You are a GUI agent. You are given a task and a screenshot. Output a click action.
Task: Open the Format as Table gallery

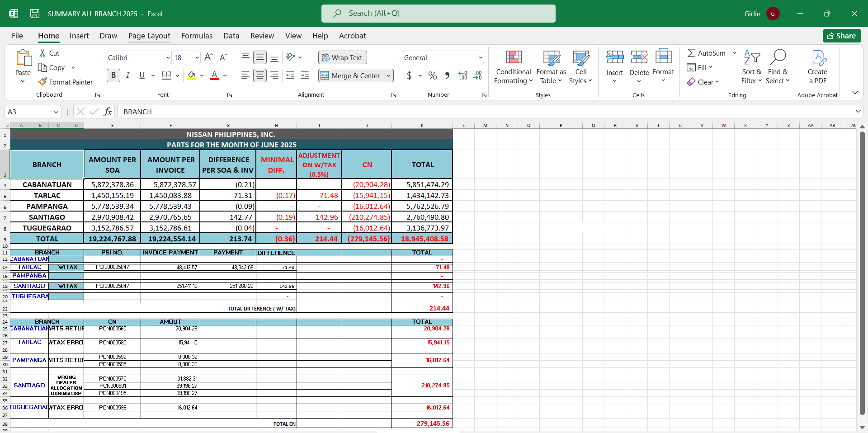tap(551, 68)
